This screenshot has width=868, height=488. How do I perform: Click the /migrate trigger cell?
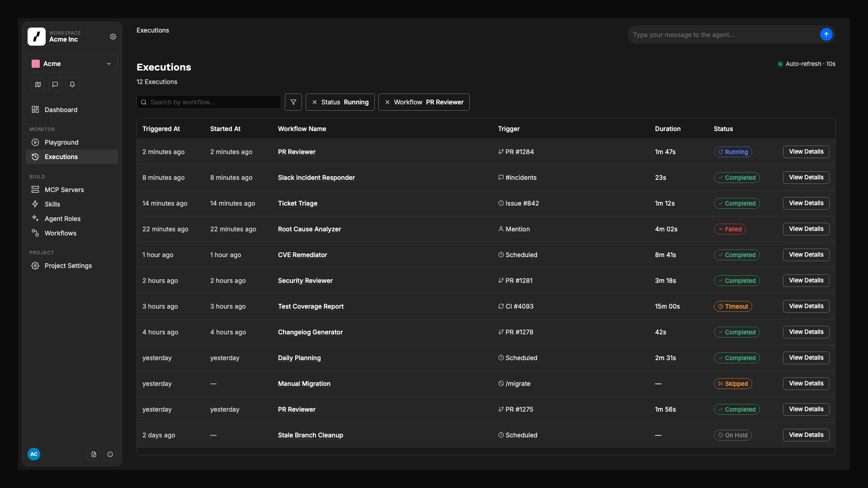click(x=514, y=384)
